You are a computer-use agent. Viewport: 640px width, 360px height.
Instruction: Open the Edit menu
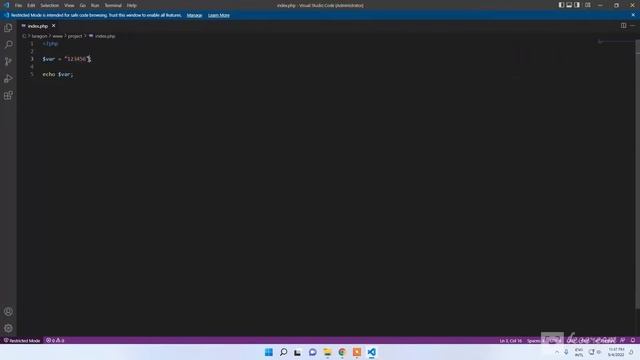31,5
